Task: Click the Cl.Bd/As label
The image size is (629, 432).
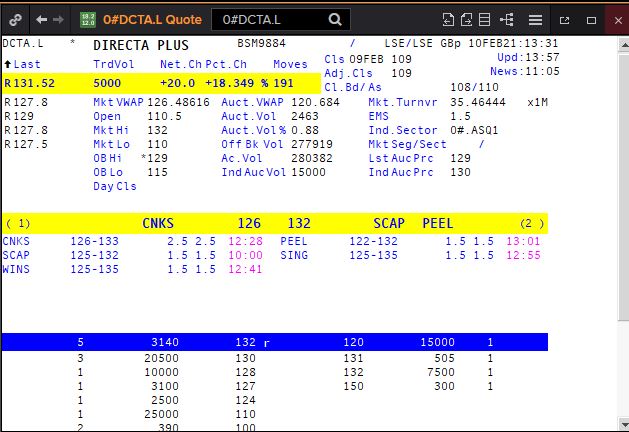Action: tap(353, 87)
